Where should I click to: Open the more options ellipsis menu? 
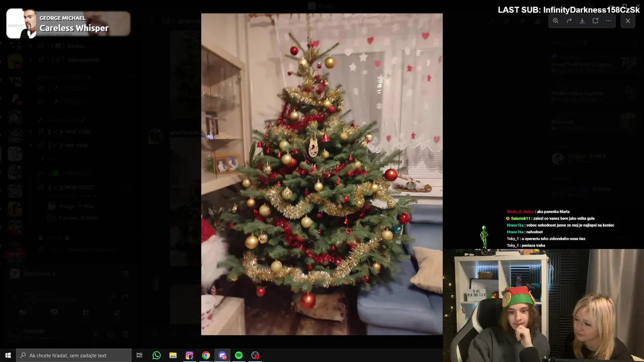(608, 21)
